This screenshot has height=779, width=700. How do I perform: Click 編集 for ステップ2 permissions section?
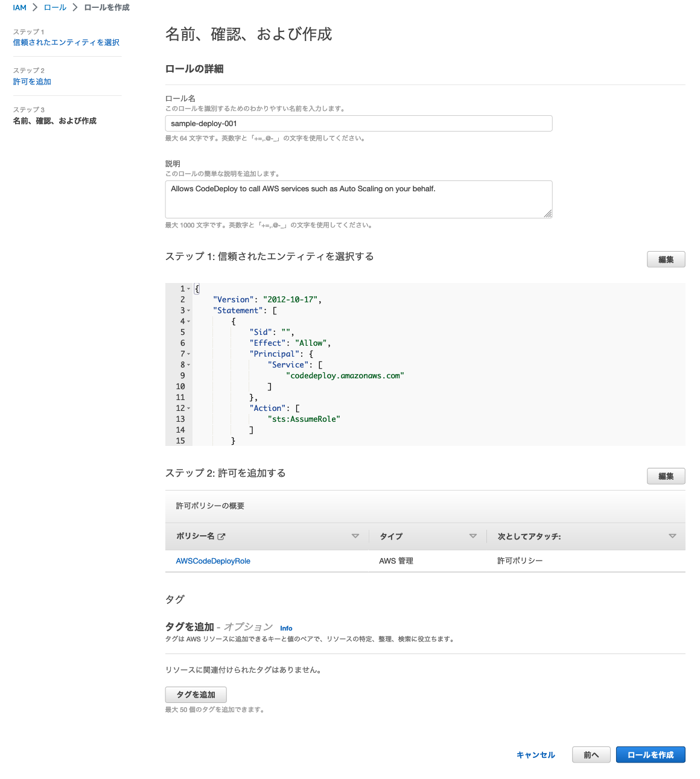pyautogui.click(x=666, y=476)
